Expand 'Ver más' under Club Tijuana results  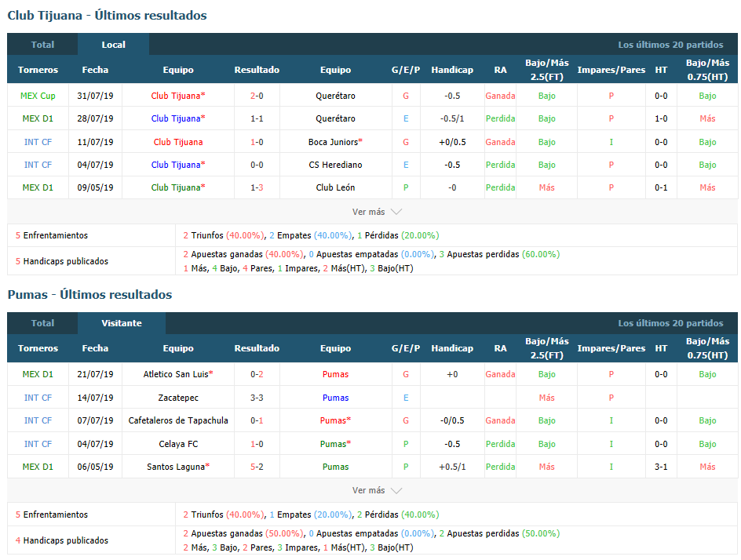point(377,212)
